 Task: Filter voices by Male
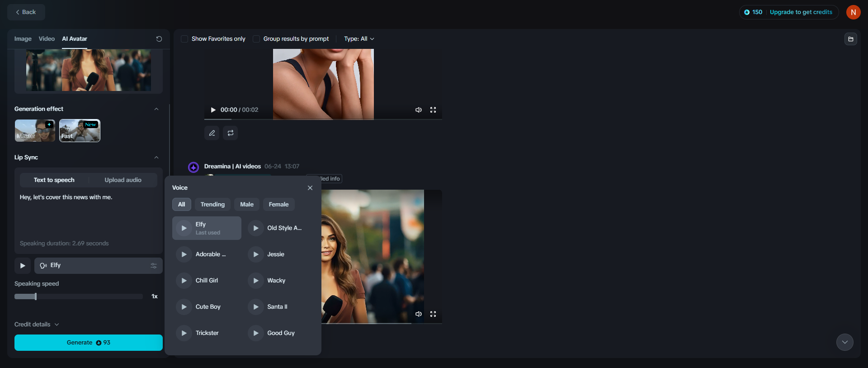click(x=247, y=205)
